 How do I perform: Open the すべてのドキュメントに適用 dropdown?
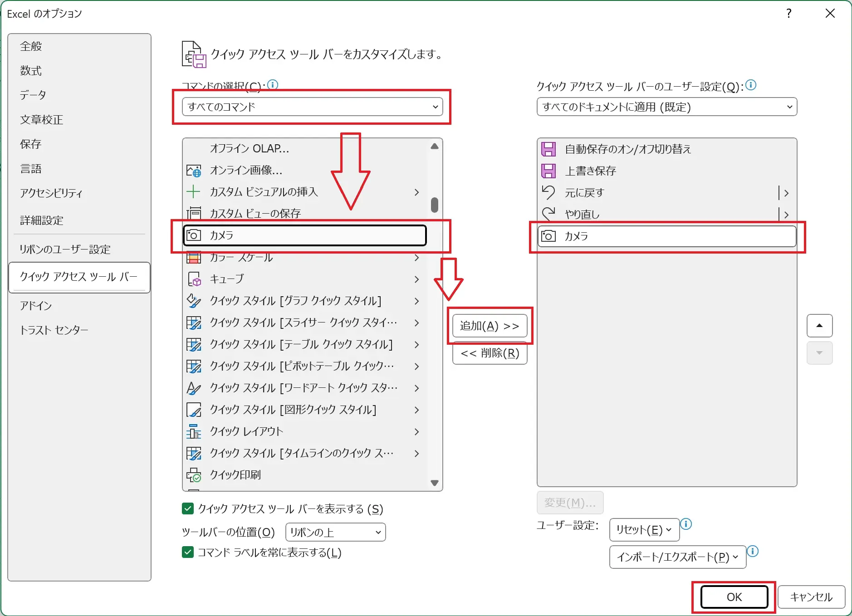click(x=667, y=107)
